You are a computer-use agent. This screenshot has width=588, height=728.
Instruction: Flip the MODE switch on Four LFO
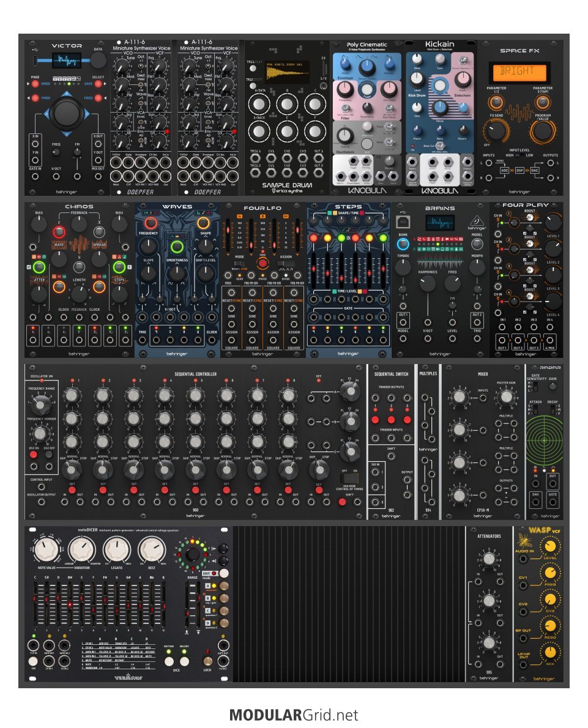(x=239, y=264)
